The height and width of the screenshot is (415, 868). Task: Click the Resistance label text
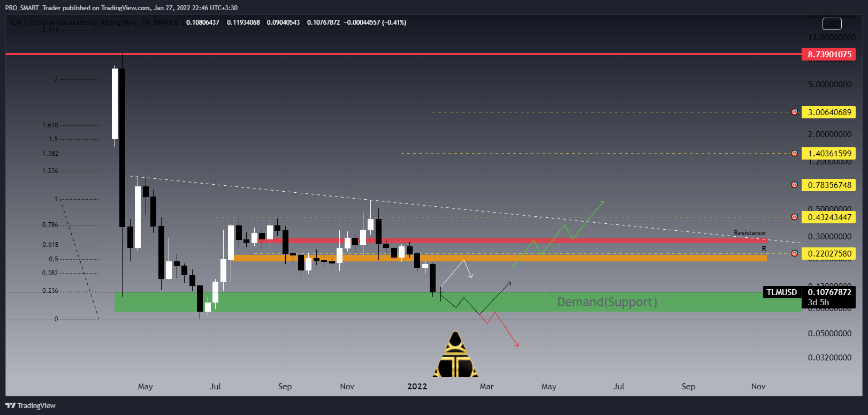(749, 233)
